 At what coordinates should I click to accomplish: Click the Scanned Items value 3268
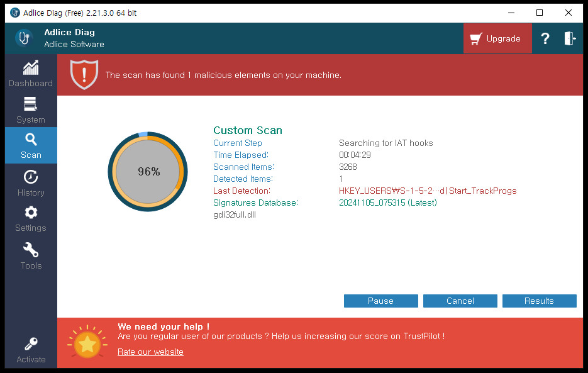pyautogui.click(x=348, y=167)
